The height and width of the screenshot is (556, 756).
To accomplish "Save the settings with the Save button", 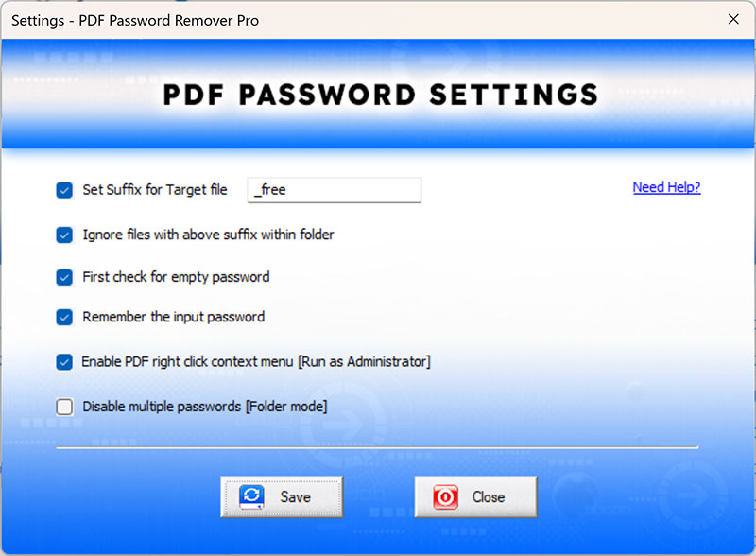I will pyautogui.click(x=282, y=497).
